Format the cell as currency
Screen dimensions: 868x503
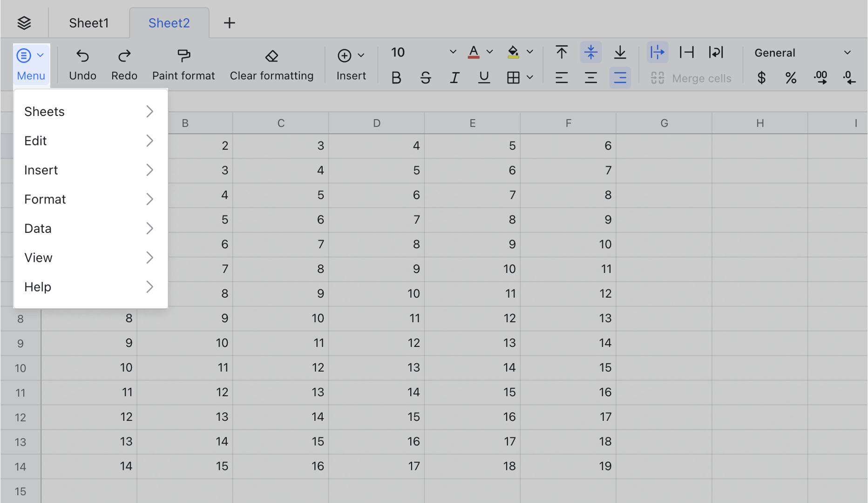(761, 78)
